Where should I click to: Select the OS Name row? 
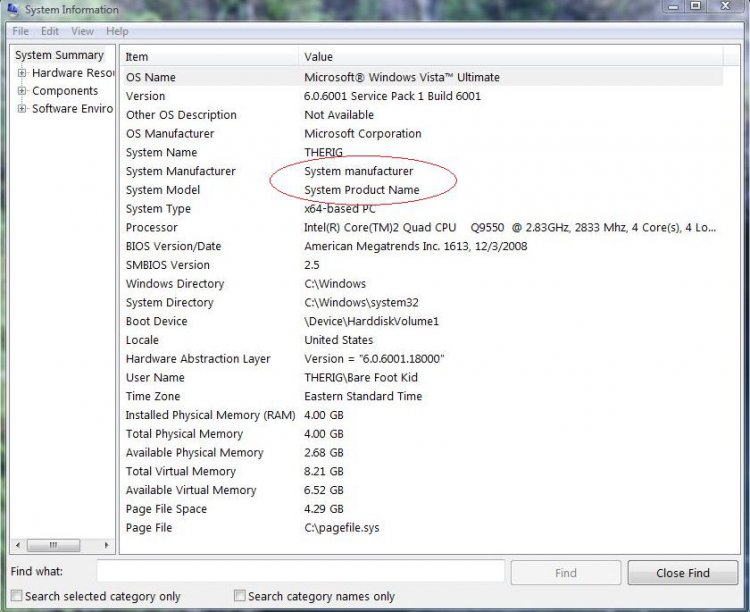423,77
